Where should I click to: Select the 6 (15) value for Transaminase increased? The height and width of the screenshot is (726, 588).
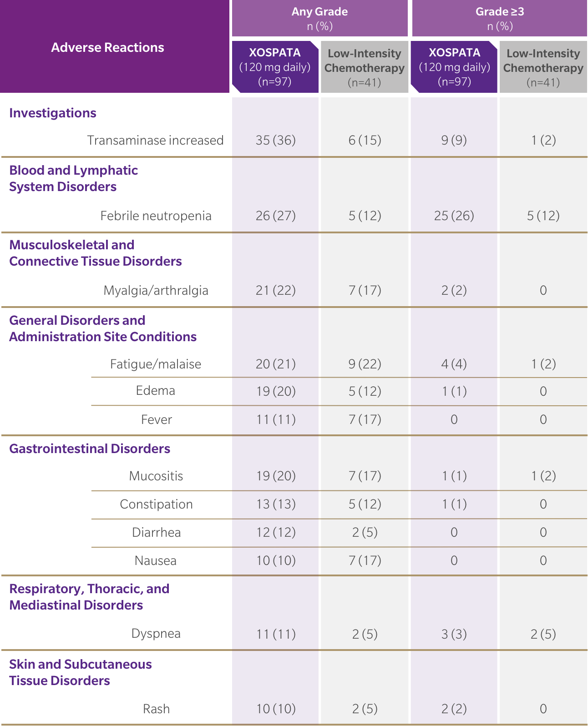365,140
